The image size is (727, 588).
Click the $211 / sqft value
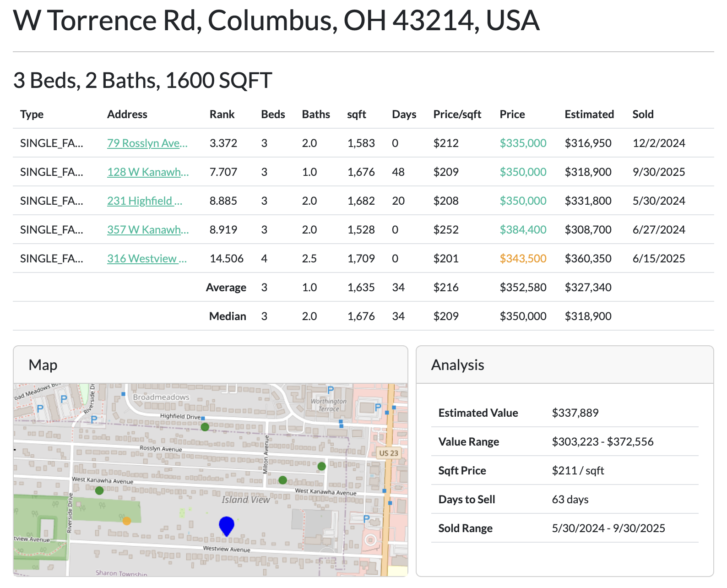[578, 470]
